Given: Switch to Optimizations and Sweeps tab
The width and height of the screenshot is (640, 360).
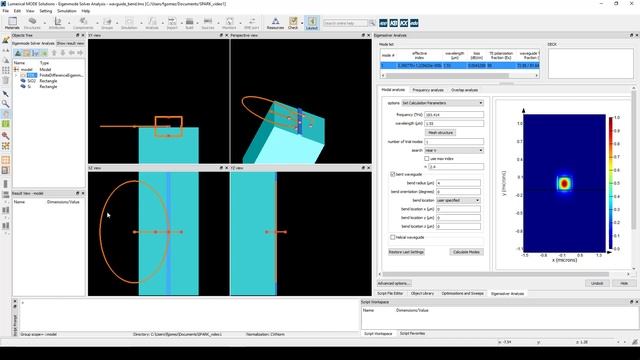Looking at the screenshot, I should (462, 293).
